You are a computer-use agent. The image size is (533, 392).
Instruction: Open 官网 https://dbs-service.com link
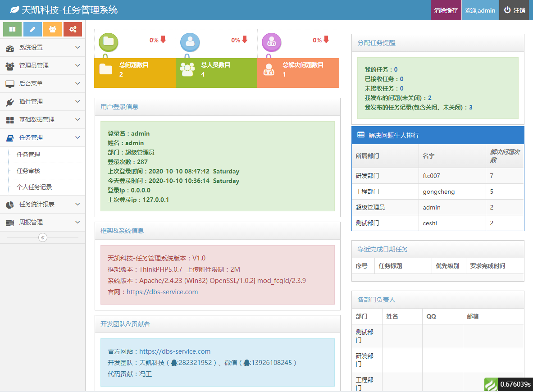click(162, 292)
